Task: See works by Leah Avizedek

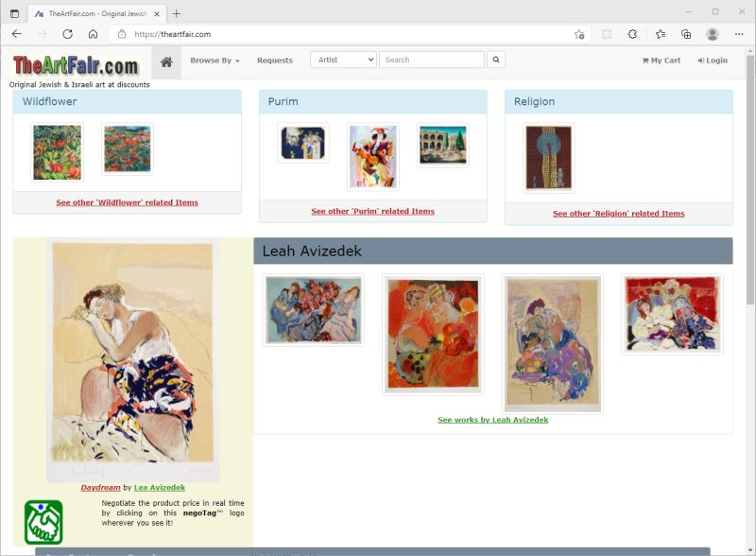Action: pyautogui.click(x=492, y=420)
